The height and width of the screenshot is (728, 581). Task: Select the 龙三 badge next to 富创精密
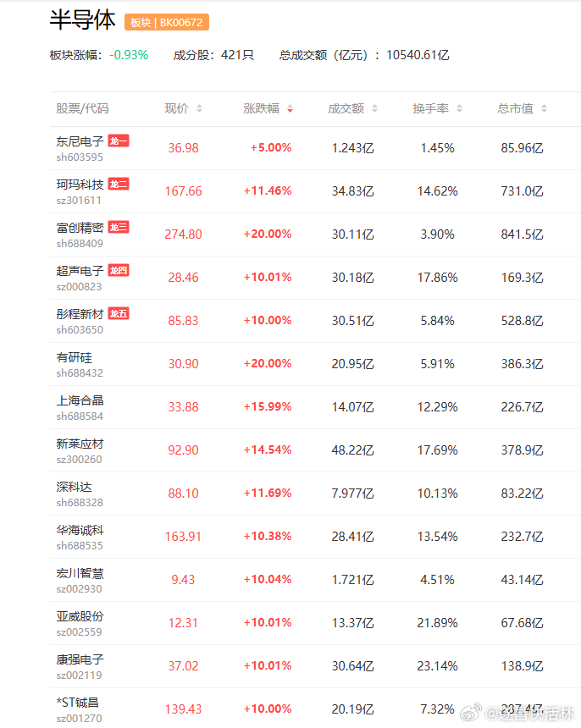click(x=119, y=227)
